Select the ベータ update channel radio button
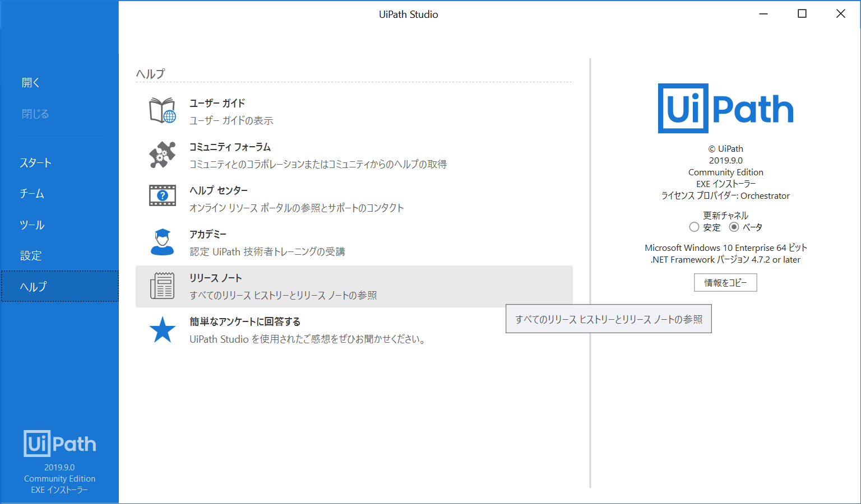Screen dimensions: 861x504 734,227
